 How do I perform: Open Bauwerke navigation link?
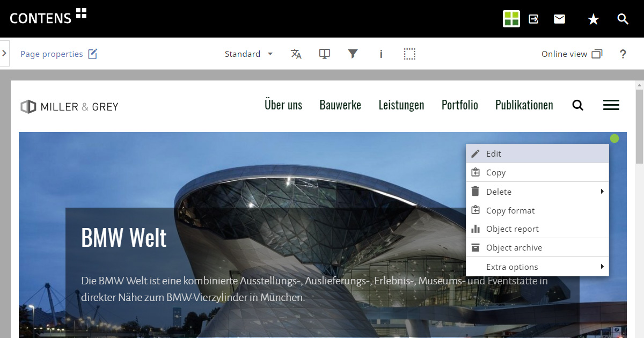(340, 105)
